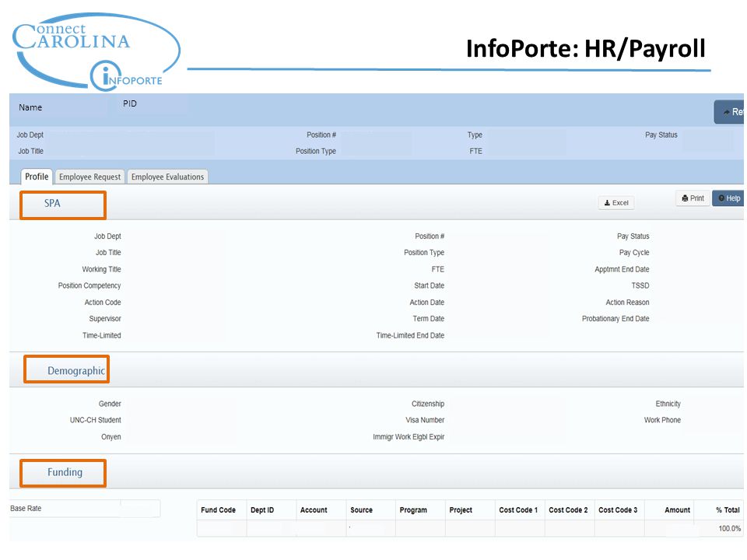Select the Demographic section heading

pos(75,370)
